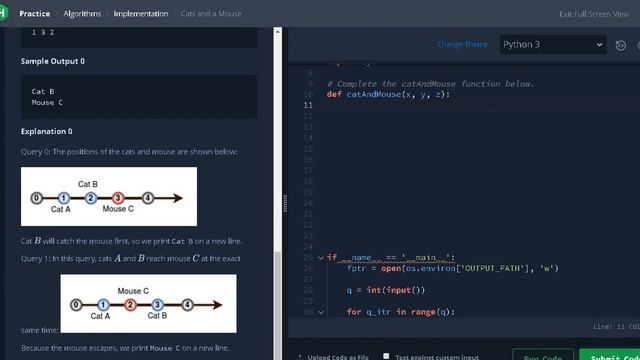Screen dimensions: 640x360
Task: Exit Full Screen View
Action: point(594,14)
